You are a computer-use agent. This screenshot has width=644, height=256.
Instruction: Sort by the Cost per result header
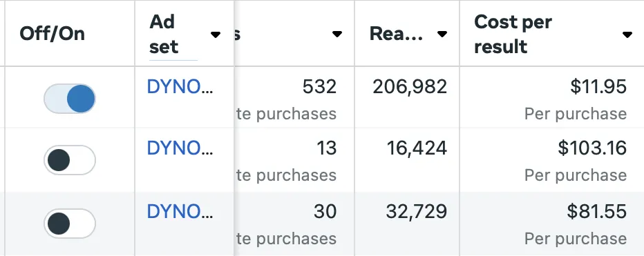[513, 35]
